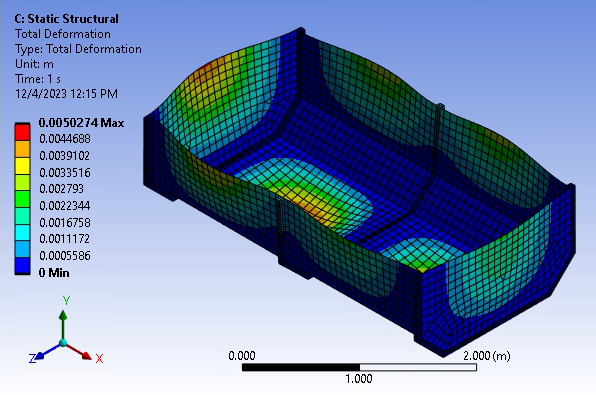
Task: Select the '0.0033516' legend value
Action: 65,173
